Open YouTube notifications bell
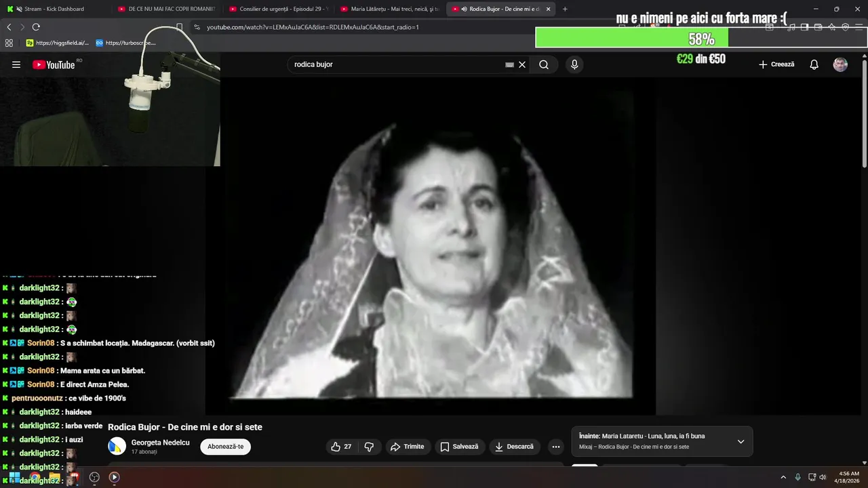Screen dimensions: 868x488 pyautogui.click(x=814, y=64)
